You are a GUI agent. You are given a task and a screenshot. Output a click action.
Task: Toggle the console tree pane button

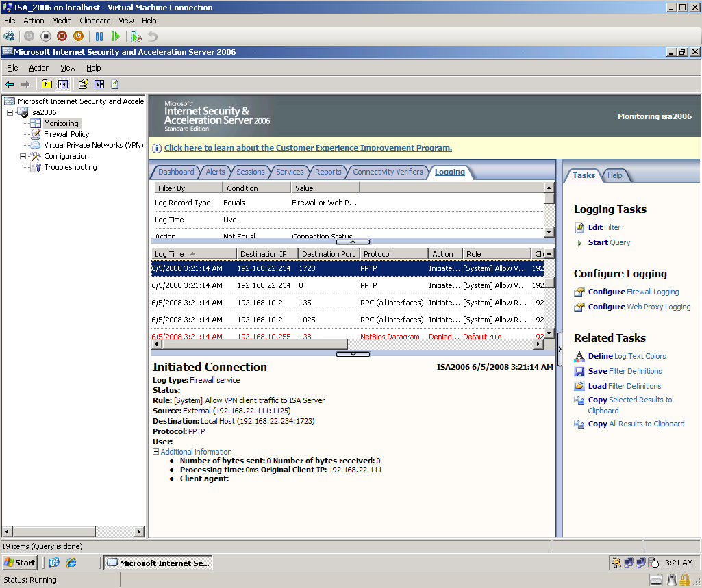click(x=63, y=84)
